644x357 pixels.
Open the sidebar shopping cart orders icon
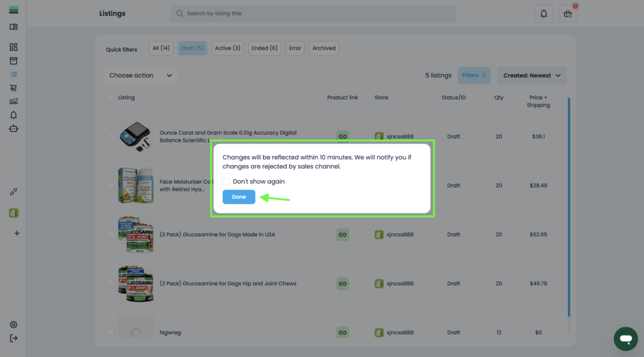pyautogui.click(x=14, y=88)
